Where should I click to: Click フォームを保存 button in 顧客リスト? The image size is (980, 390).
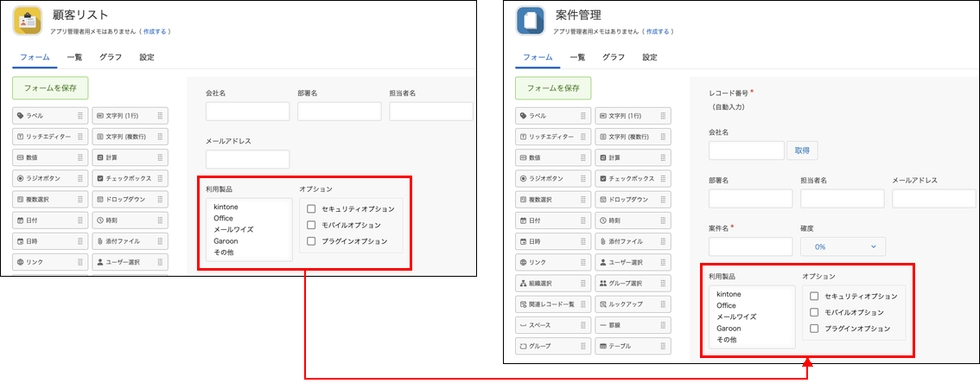coord(51,88)
